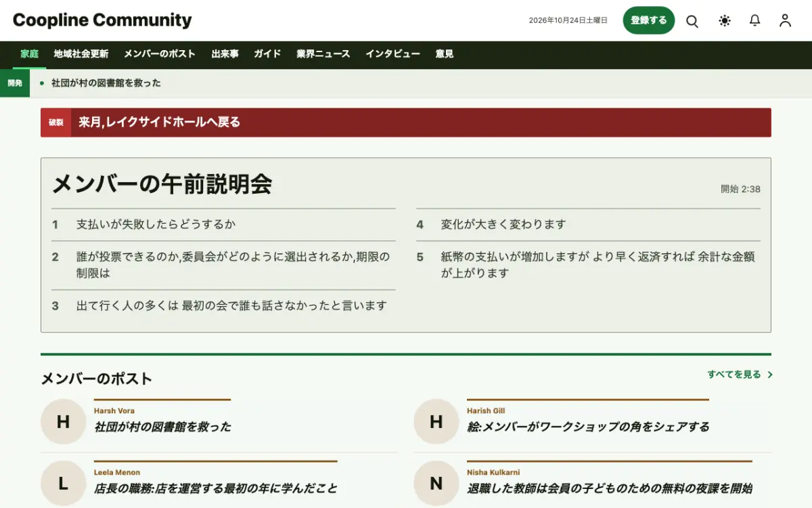Screen dimensions: 812x508
Task: Go to the Coopline Community logo home
Action: tap(102, 20)
